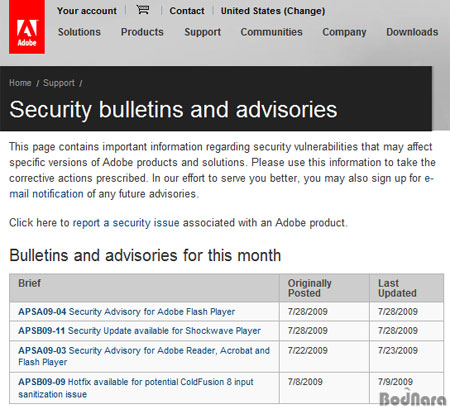Open the Communities menu
Image resolution: width=450 pixels, height=409 pixels.
(x=271, y=32)
